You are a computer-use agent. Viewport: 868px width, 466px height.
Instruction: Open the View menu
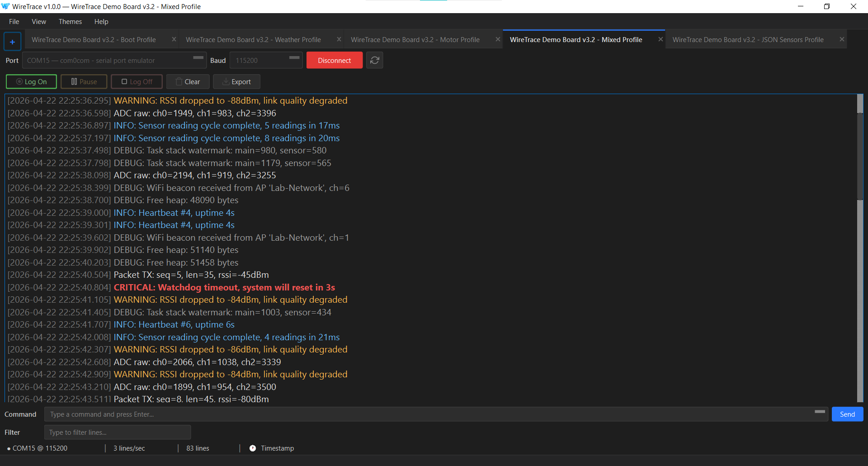pos(39,21)
